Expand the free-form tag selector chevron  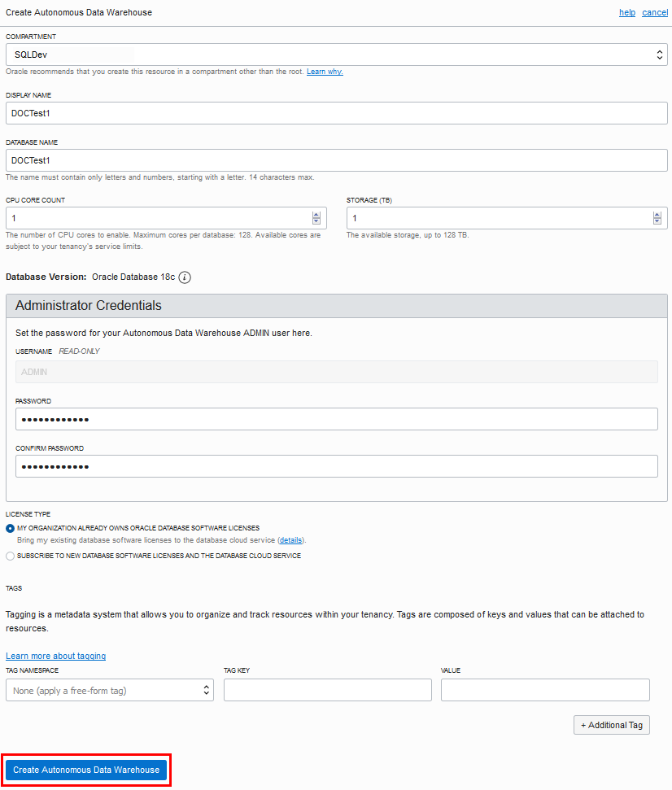[x=207, y=689]
